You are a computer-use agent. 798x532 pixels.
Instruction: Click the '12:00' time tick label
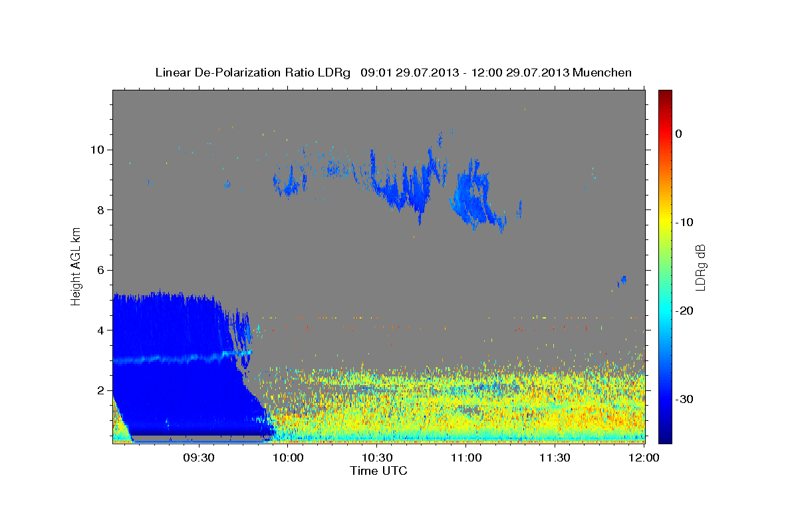(x=644, y=458)
